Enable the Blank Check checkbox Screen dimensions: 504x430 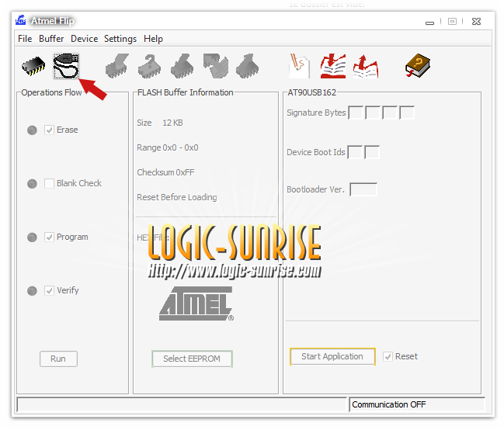[49, 183]
